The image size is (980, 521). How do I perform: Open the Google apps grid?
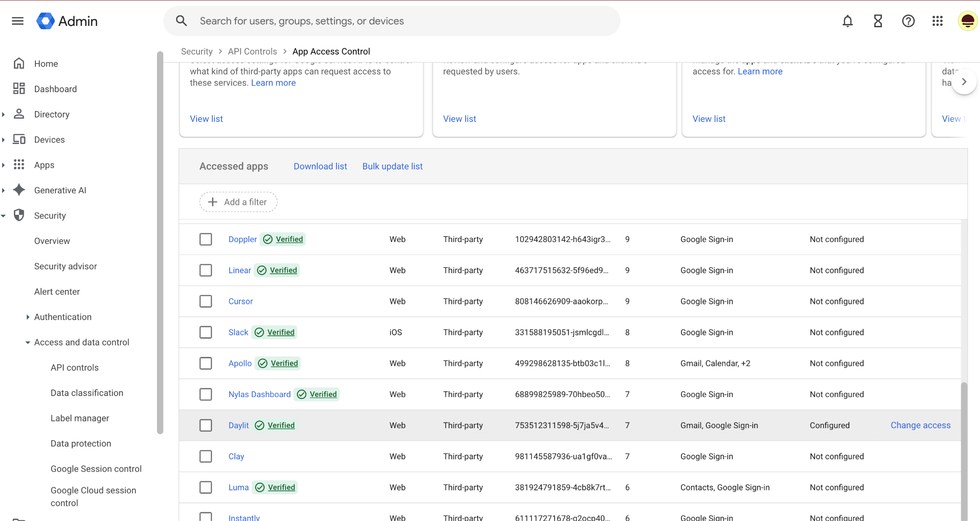pos(938,21)
